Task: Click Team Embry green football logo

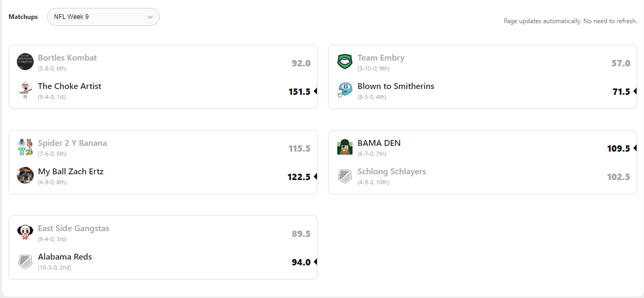Action: [x=345, y=62]
